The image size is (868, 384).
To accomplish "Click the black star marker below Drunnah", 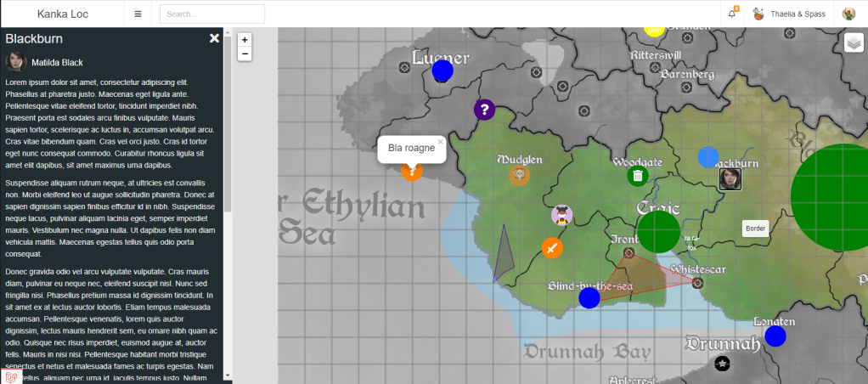I will point(722,364).
